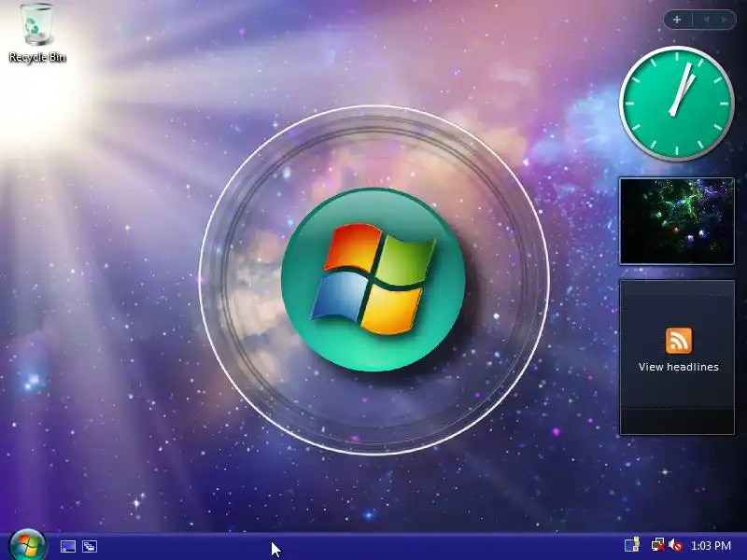The image size is (747, 560).
Task: Click the Windows logo in the center
Action: pos(373,279)
